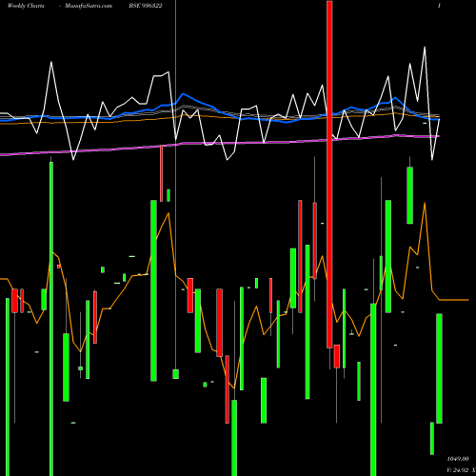The image size is (476, 476).
Task: Click the thick blue moving average line
Action: (219, 110)
